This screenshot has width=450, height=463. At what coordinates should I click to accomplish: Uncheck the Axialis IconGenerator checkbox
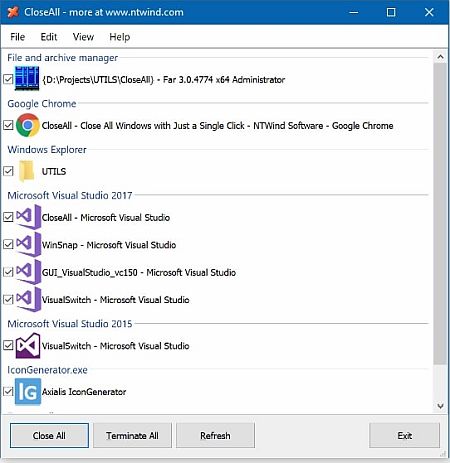8,392
